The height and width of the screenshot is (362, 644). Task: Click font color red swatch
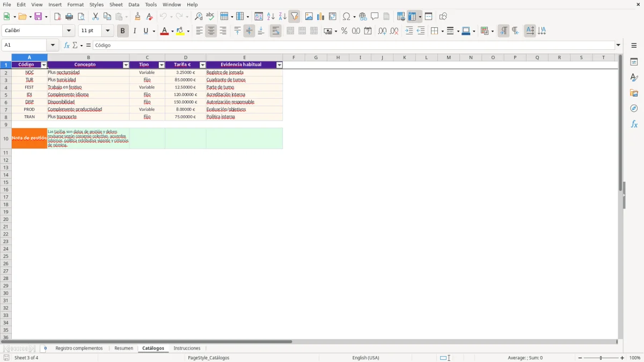(164, 31)
